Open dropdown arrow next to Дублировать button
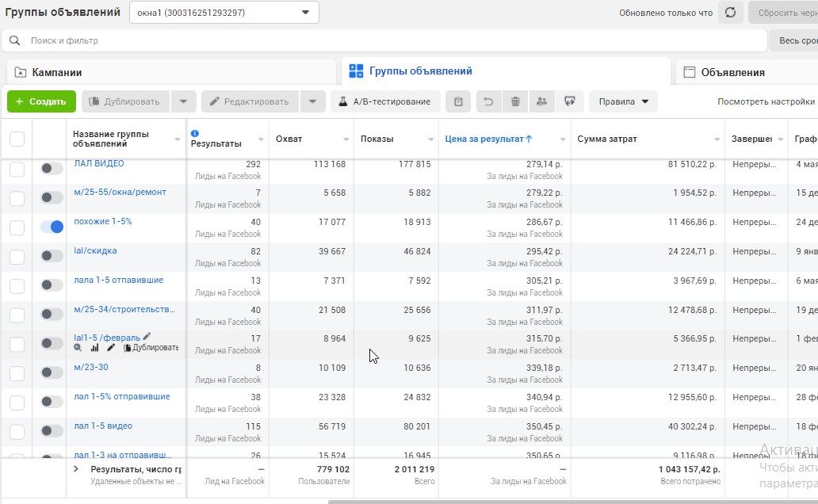 pos(184,101)
